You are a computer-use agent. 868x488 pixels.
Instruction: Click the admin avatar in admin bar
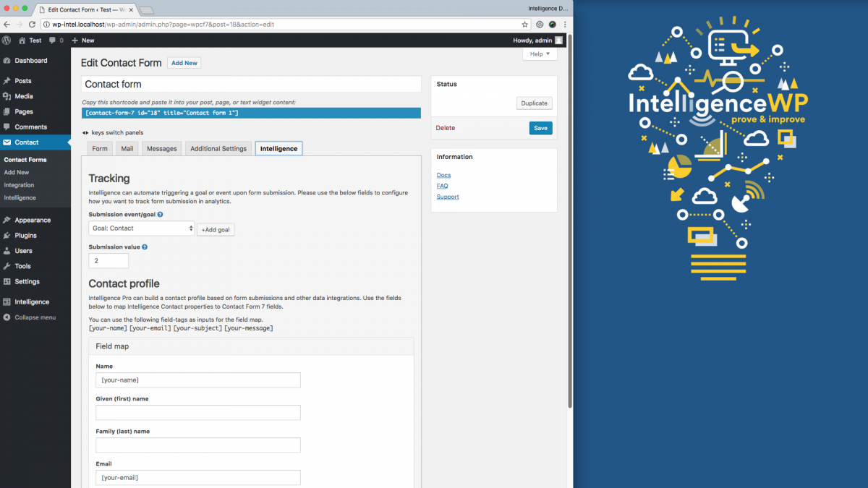pyautogui.click(x=558, y=40)
